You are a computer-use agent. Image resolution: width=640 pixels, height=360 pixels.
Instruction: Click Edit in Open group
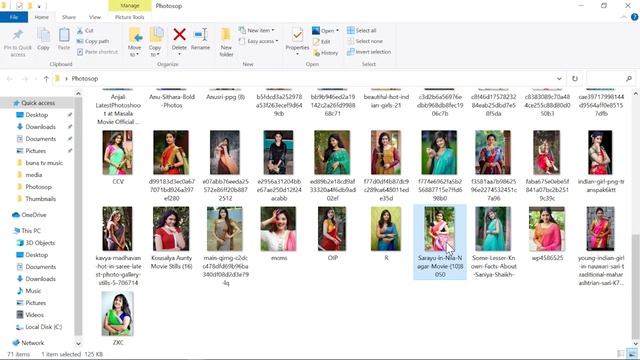[322, 42]
